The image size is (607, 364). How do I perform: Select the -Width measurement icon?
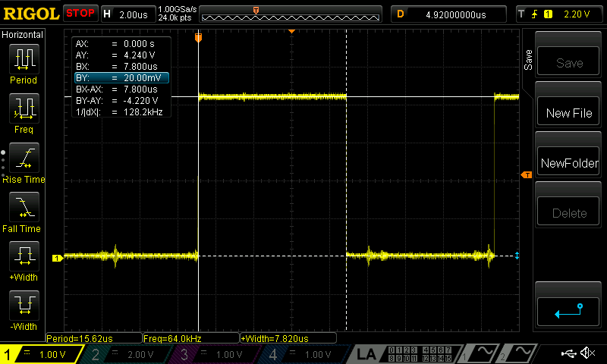point(24,306)
